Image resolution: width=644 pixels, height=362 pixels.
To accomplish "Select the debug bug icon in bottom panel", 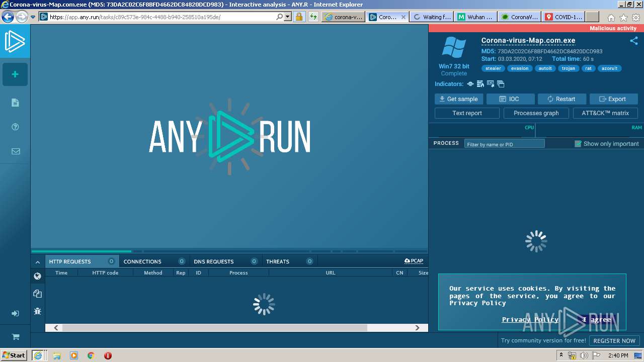I will (x=37, y=311).
